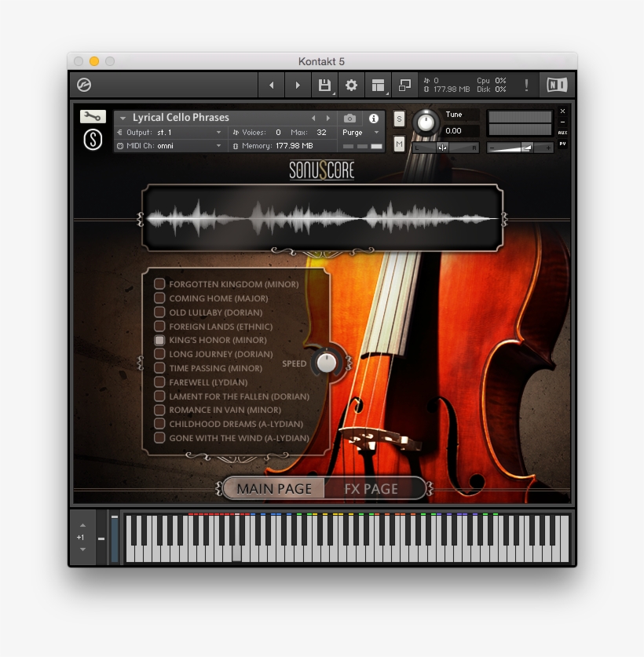The image size is (644, 657).
Task: Click the Sonuscore logo icon on the header
Action: tap(92, 138)
